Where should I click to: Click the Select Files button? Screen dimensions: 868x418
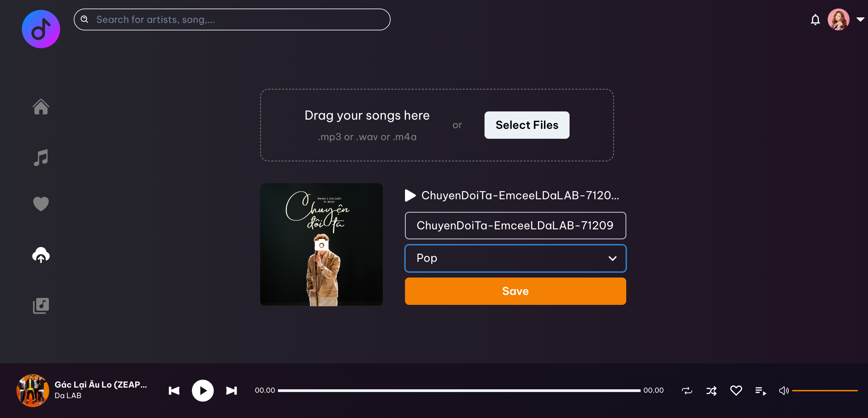pyautogui.click(x=527, y=125)
